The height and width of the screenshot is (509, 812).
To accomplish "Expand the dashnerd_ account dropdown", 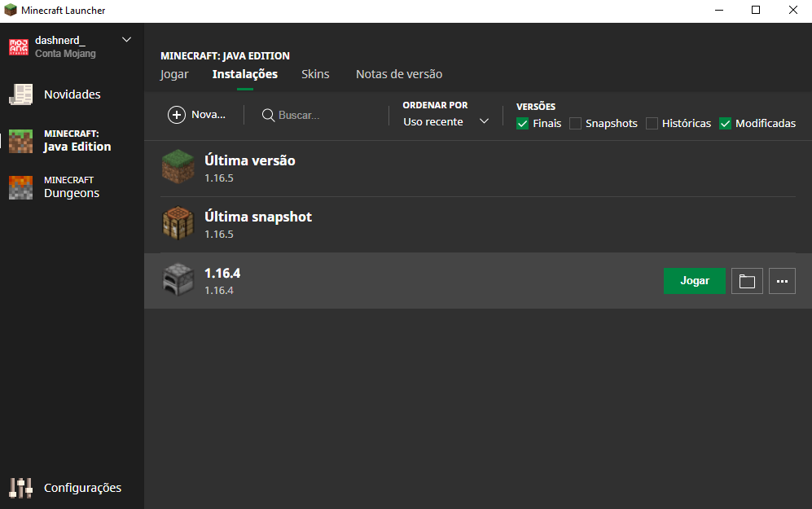I will pos(126,40).
